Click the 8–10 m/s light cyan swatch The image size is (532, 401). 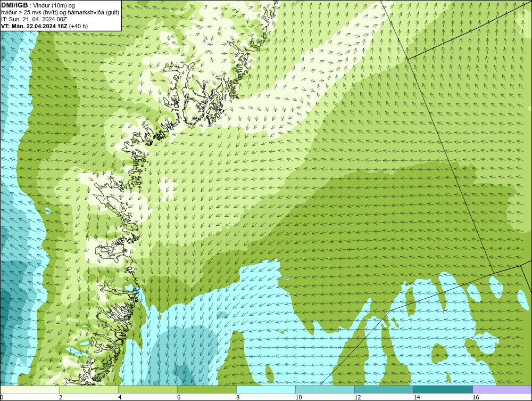(x=265, y=389)
